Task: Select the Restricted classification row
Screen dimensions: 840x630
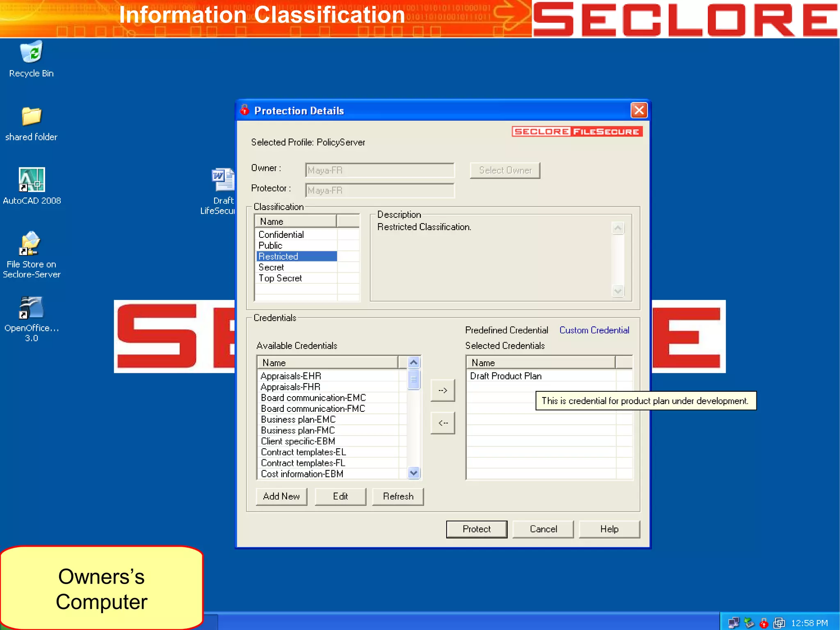Action: [x=297, y=256]
